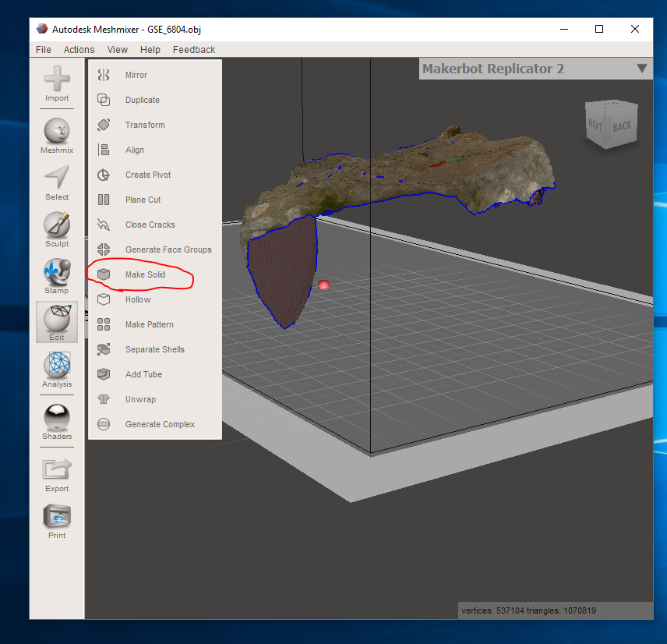Choose the Unwrap label
The image size is (667, 644).
coord(140,399)
